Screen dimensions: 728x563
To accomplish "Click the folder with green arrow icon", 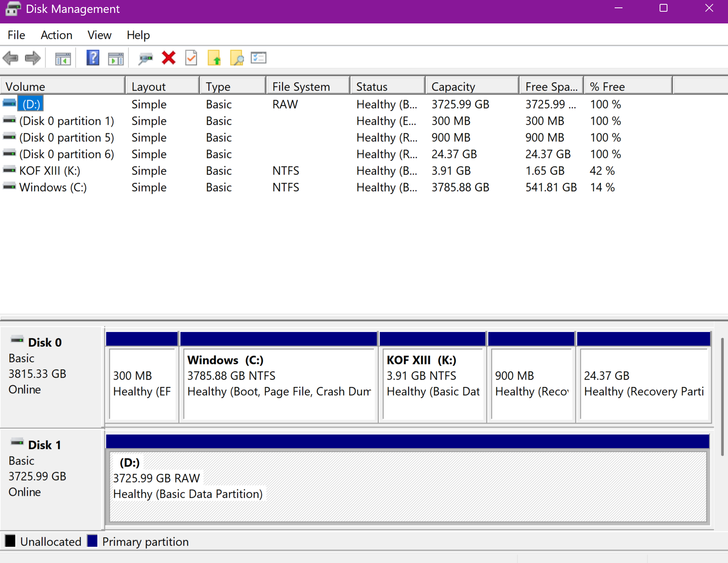I will pyautogui.click(x=214, y=58).
